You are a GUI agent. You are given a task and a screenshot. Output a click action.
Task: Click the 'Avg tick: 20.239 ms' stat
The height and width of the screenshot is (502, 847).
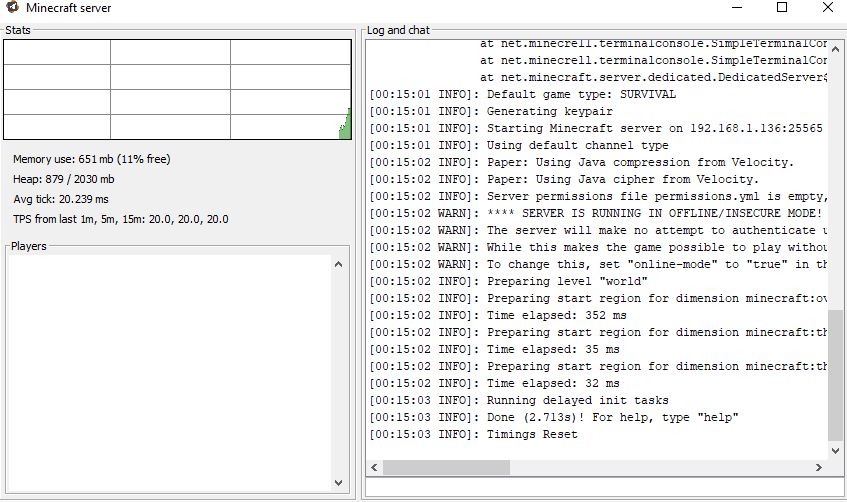pos(61,199)
